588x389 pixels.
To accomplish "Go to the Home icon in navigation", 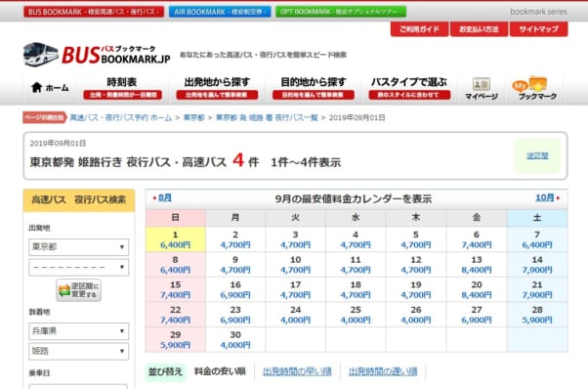I will 36,87.
